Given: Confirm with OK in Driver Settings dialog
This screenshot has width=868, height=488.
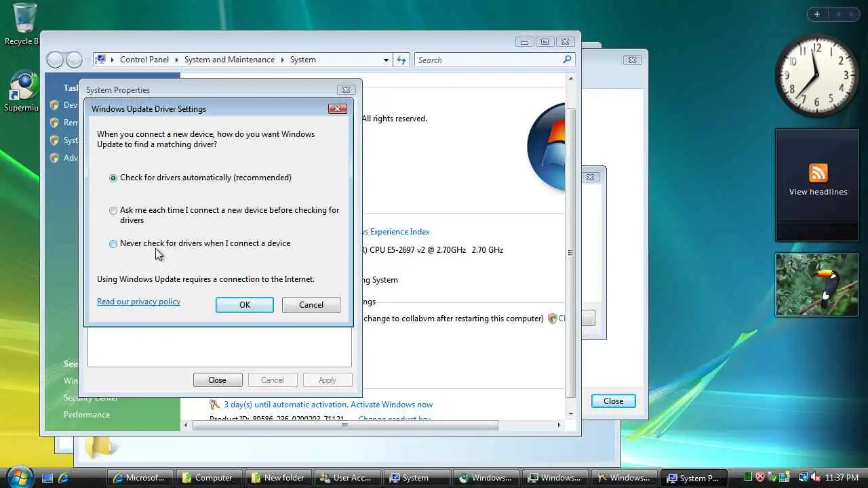Looking at the screenshot, I should point(245,305).
